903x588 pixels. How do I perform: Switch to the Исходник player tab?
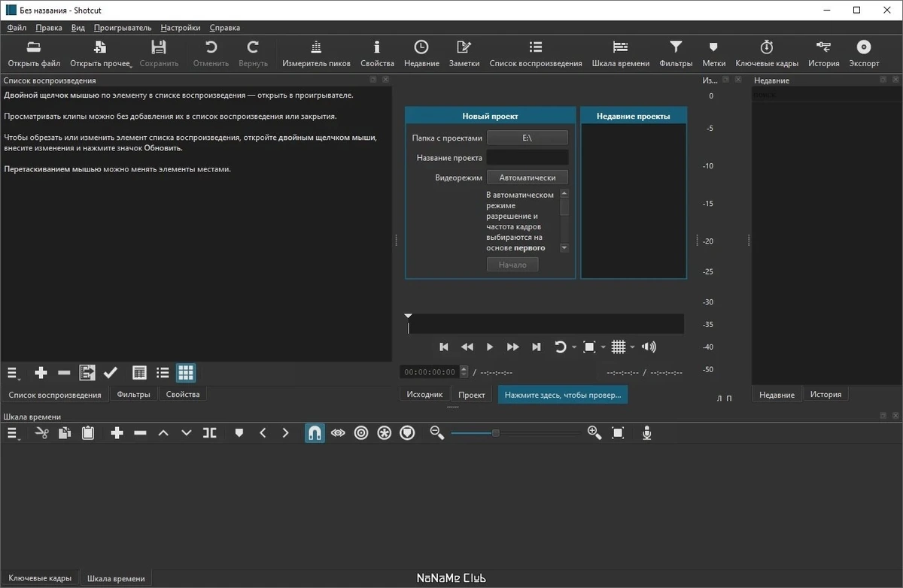pyautogui.click(x=424, y=394)
